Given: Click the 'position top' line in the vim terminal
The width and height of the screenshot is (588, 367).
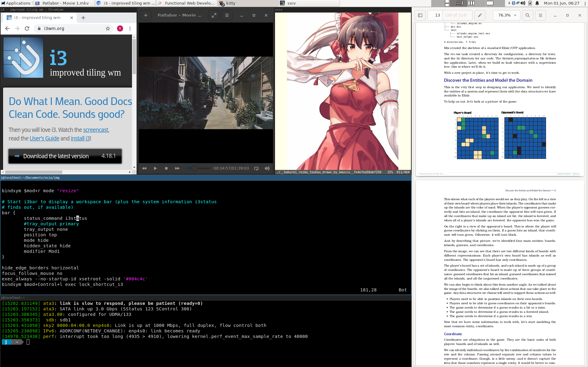Looking at the screenshot, I should pyautogui.click(x=40, y=235).
